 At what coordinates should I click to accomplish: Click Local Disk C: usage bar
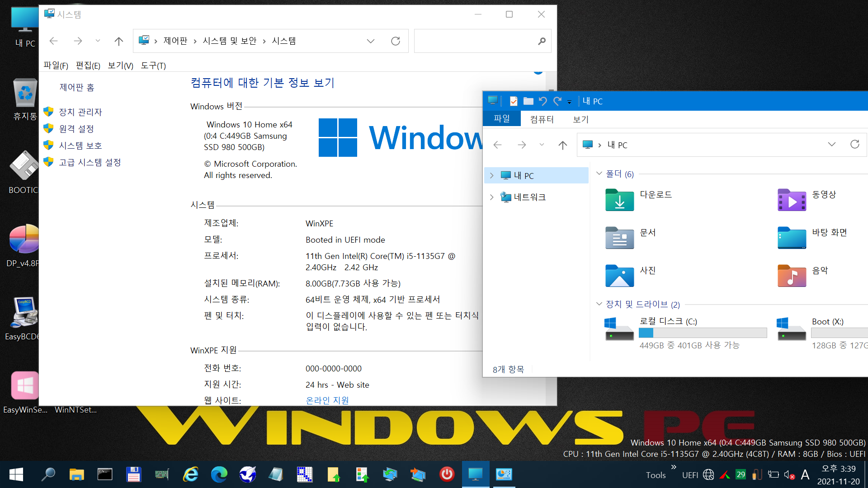703,333
